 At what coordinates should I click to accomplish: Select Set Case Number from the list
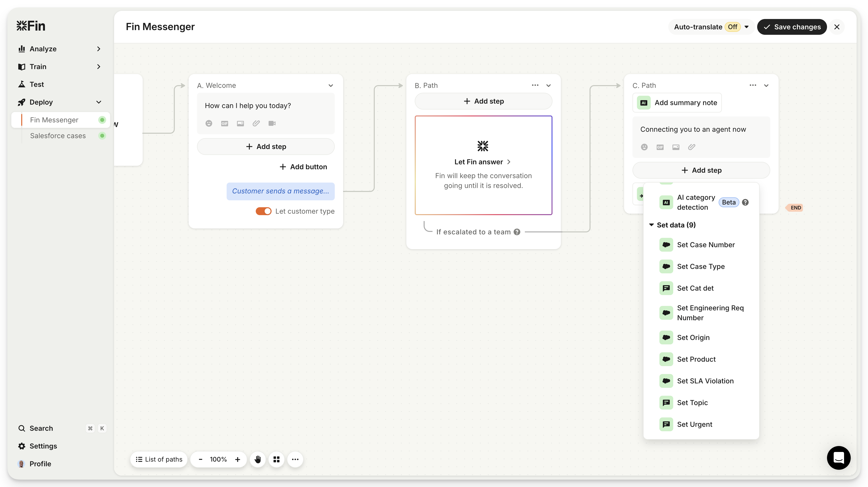[706, 245]
